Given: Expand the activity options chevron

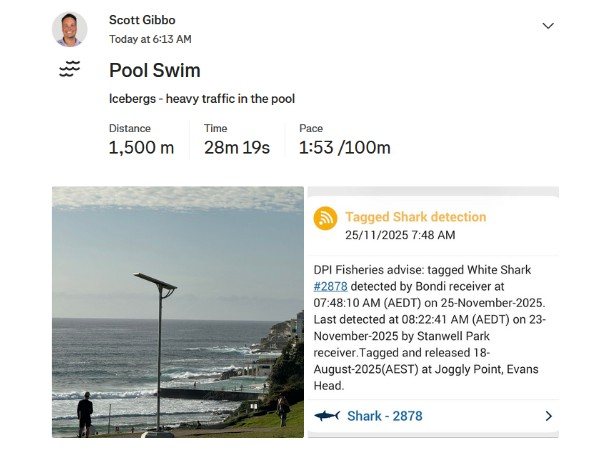Looking at the screenshot, I should click(548, 26).
